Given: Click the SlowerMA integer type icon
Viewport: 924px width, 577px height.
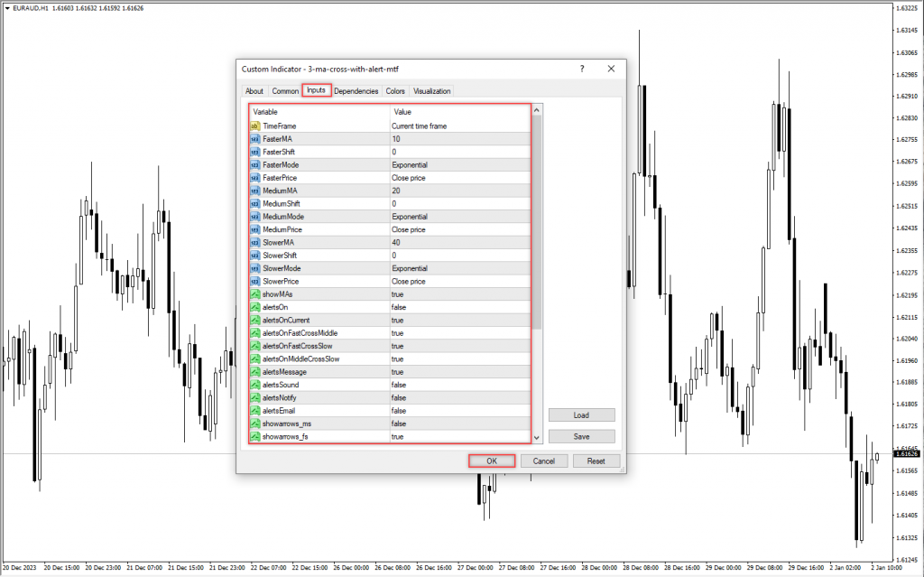Looking at the screenshot, I should coord(254,243).
